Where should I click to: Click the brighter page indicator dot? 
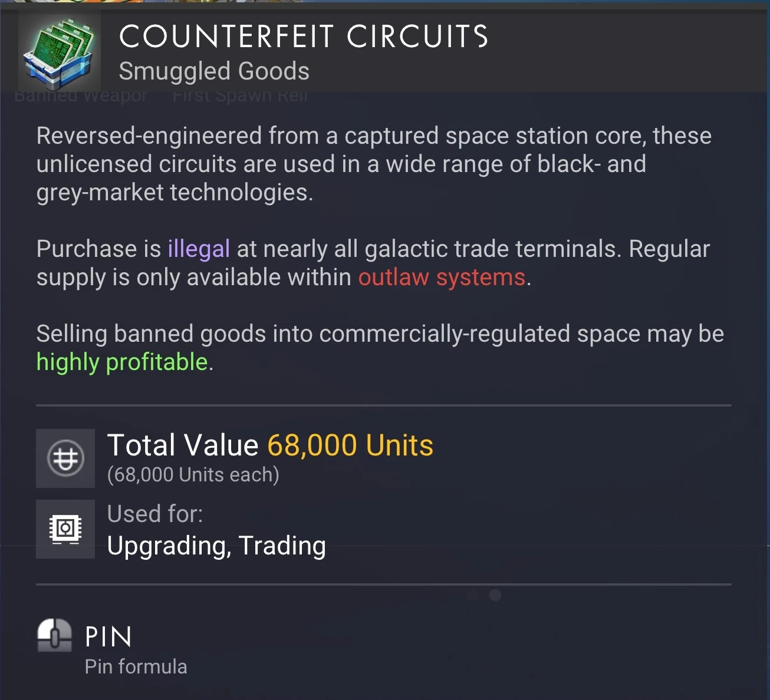(x=495, y=595)
